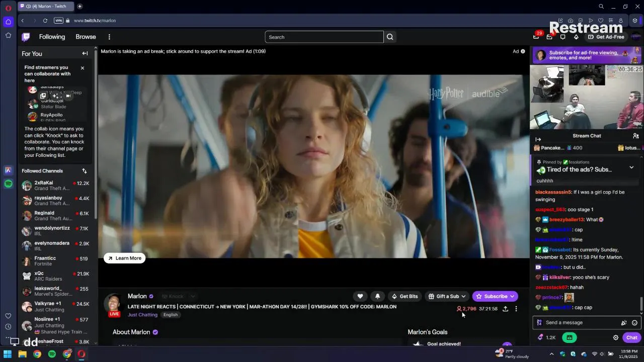
Task: Click the magnifier search button
Action: (x=390, y=37)
